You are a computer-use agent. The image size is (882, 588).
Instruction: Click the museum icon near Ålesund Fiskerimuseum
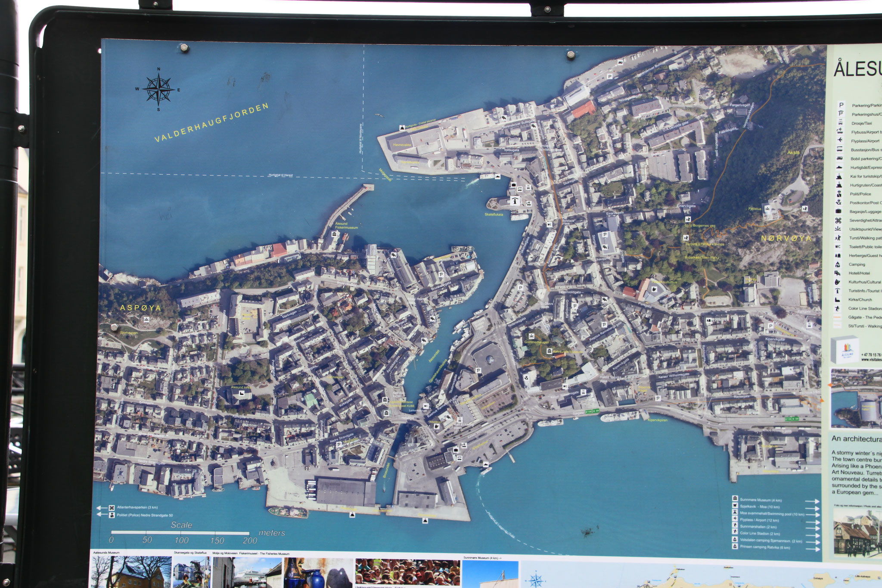(334, 234)
